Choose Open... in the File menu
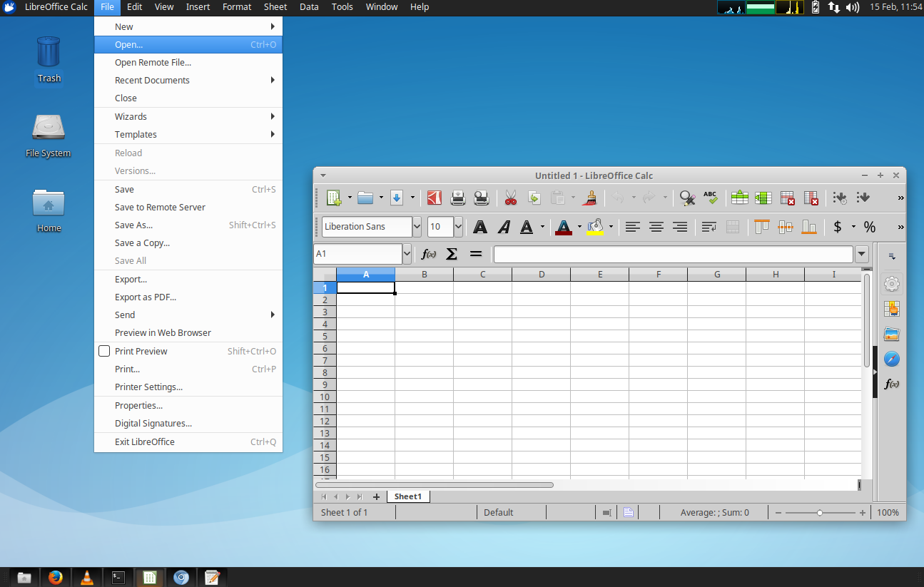 click(x=188, y=44)
